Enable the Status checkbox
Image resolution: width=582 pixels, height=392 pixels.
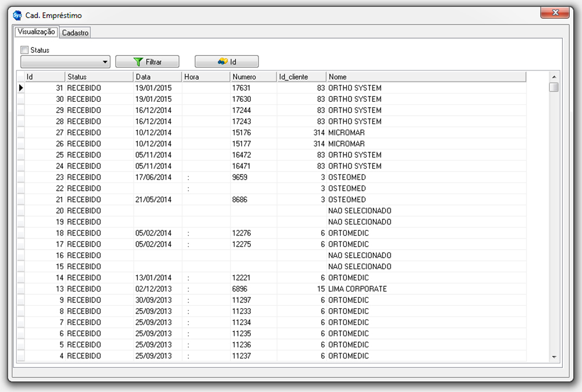pos(24,50)
